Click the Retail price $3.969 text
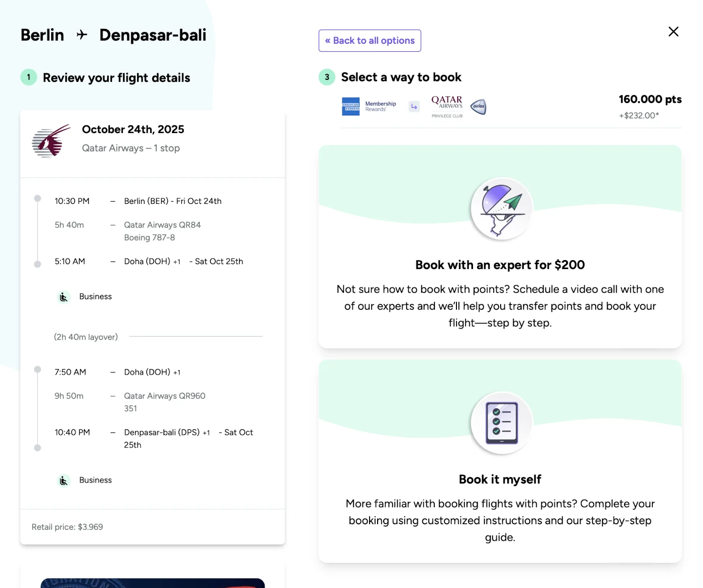This screenshot has height=588, width=703. click(67, 527)
